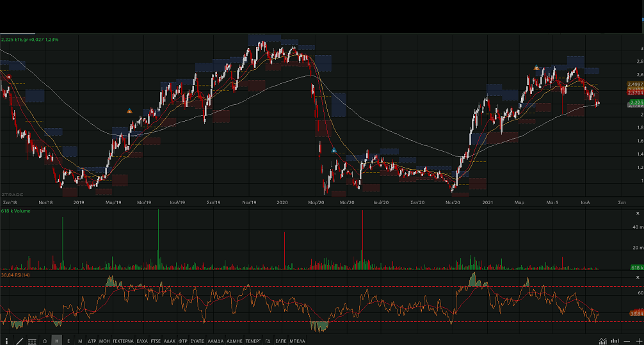Select the FTSE symbol tab
Screen dimensions: 644x345
coord(156,341)
